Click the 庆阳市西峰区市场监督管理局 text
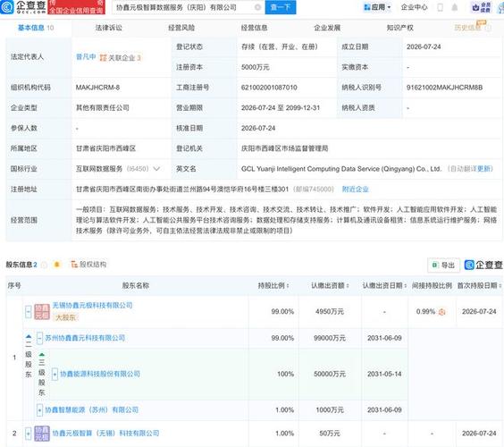 [284, 148]
